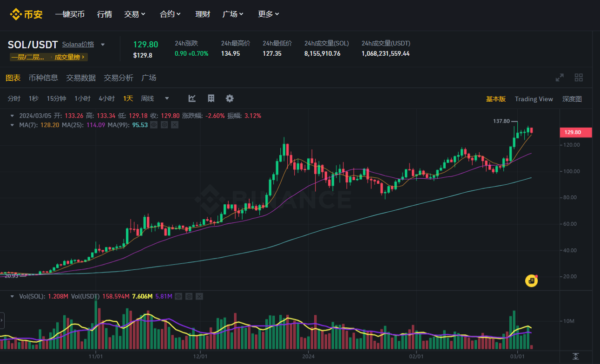Go to 行情 markets page
Viewport: 600px width, 364px height.
pos(105,14)
